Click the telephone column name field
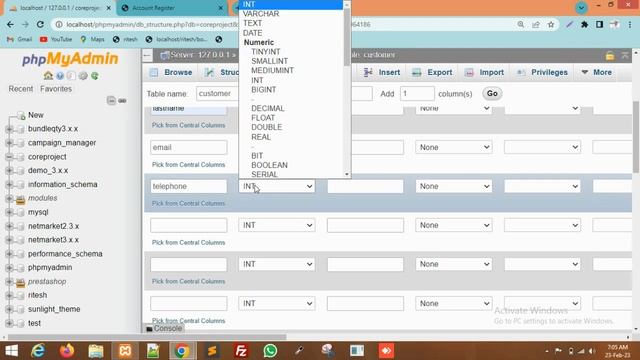This screenshot has height=360, width=640. pos(189,186)
